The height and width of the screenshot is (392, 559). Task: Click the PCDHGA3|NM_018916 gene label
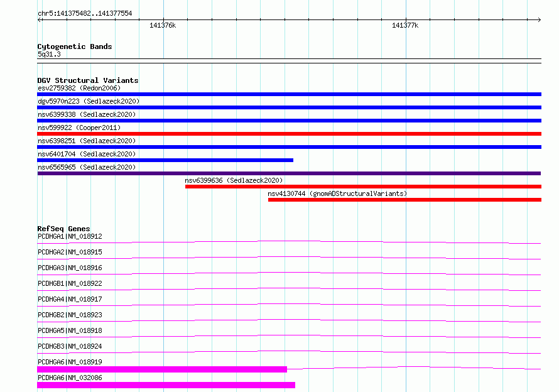70,268
